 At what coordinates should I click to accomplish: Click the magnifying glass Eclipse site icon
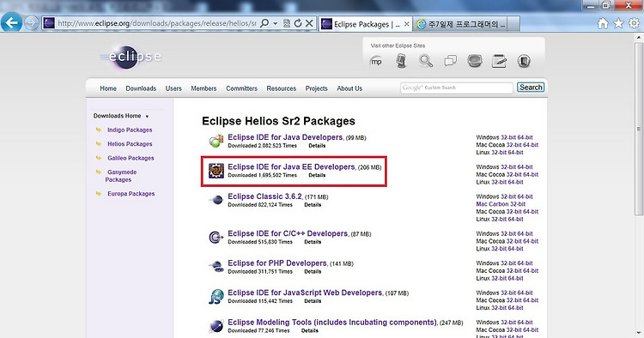click(426, 61)
